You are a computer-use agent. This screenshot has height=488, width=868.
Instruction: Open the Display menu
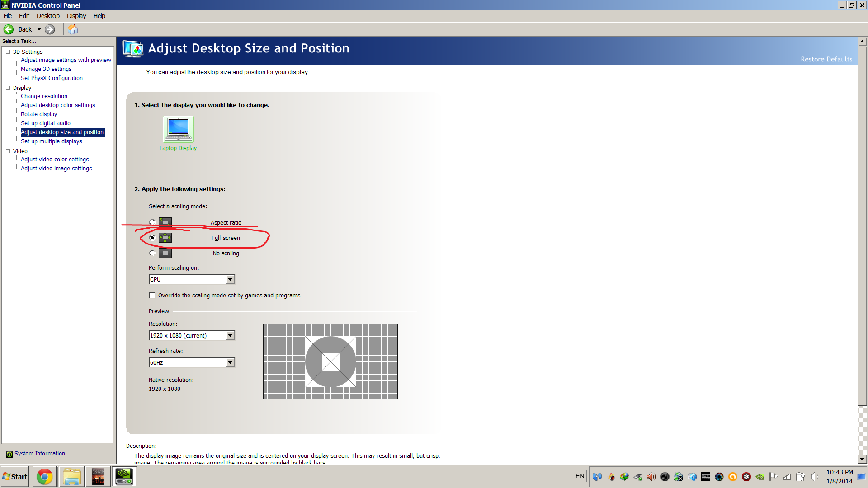[76, 16]
